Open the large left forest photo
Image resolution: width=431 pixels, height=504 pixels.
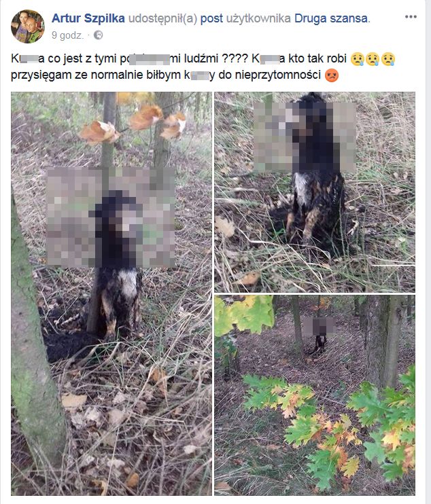point(111,293)
